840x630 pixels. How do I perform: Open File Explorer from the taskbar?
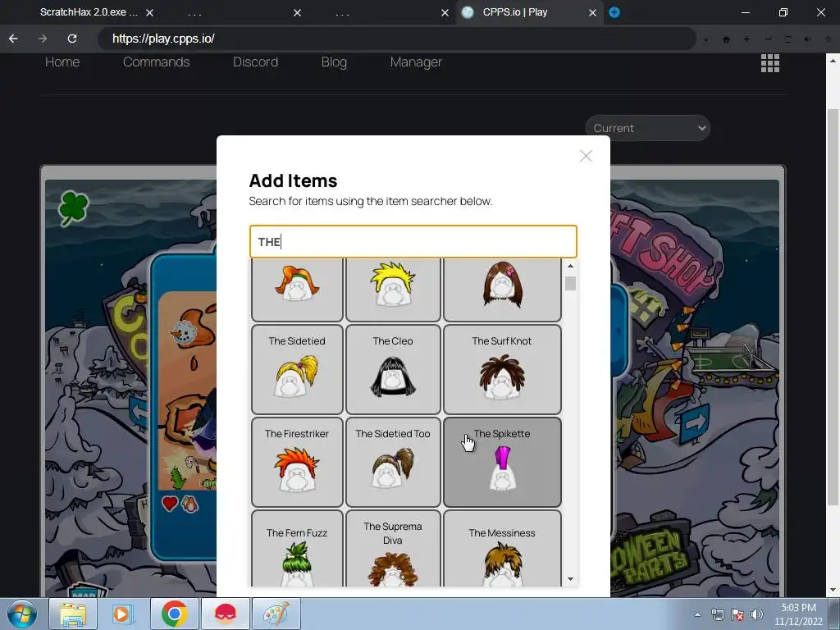[x=73, y=614]
